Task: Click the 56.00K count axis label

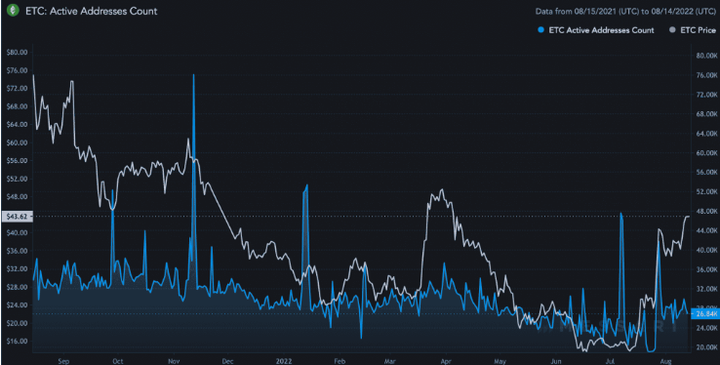Action: click(x=706, y=172)
